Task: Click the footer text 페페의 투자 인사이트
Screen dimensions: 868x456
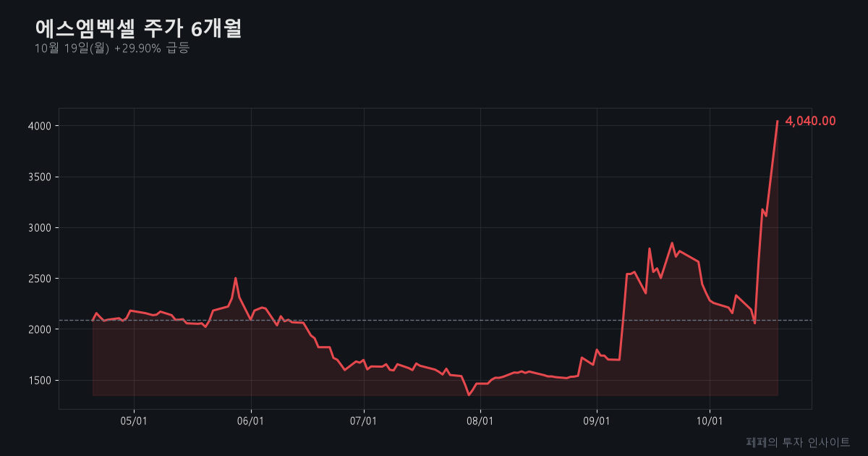Action: coord(798,442)
